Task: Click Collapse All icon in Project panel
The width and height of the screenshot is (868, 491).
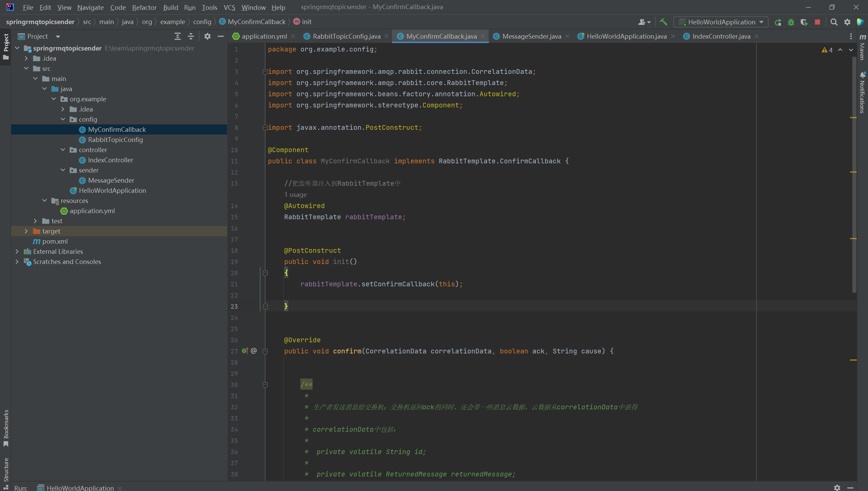Action: click(x=191, y=36)
